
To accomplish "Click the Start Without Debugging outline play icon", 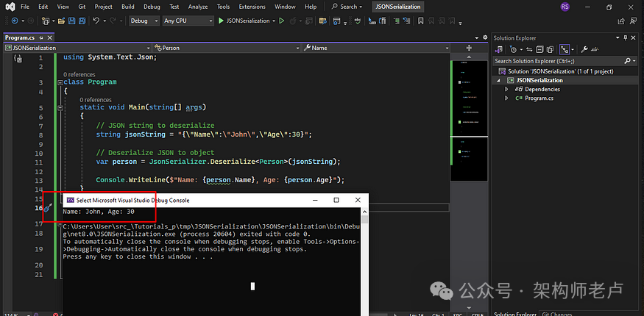I will (x=282, y=21).
